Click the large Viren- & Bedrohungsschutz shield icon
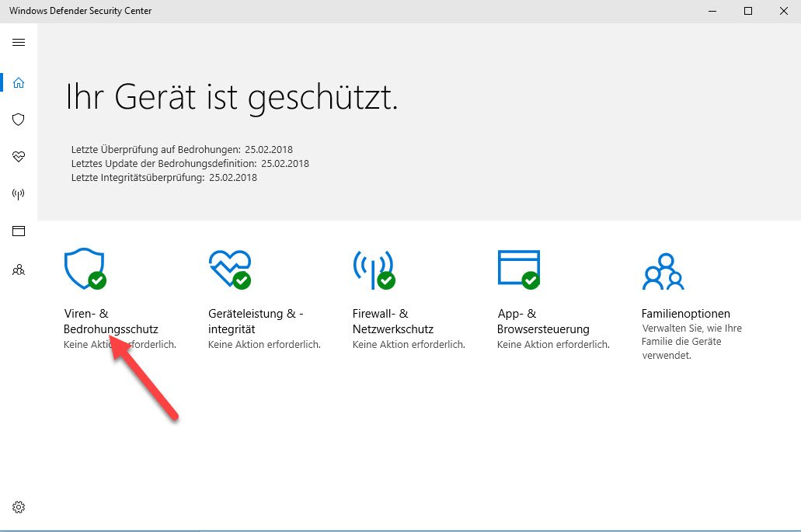 pyautogui.click(x=85, y=269)
